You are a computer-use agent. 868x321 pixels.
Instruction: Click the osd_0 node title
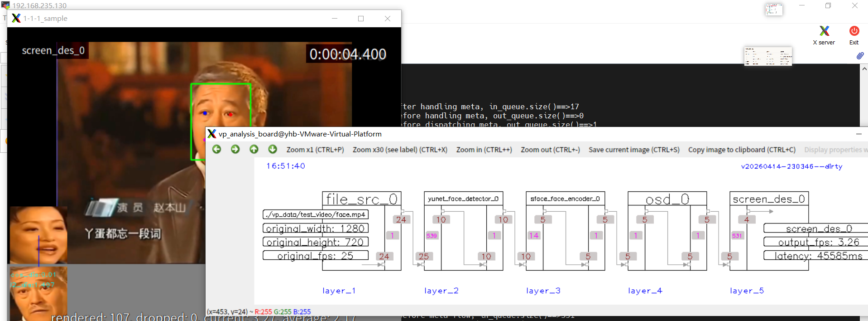667,199
